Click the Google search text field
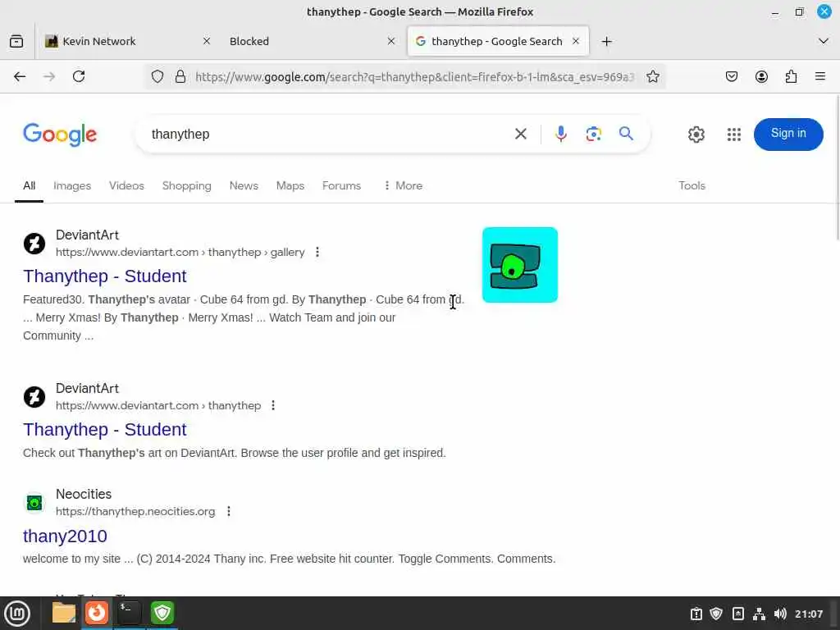The width and height of the screenshot is (840, 630). [326, 134]
